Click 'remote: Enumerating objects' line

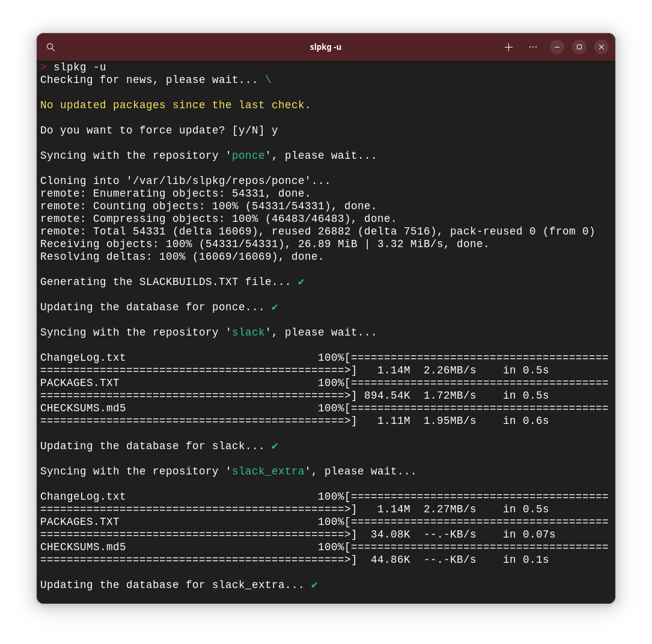coord(175,194)
